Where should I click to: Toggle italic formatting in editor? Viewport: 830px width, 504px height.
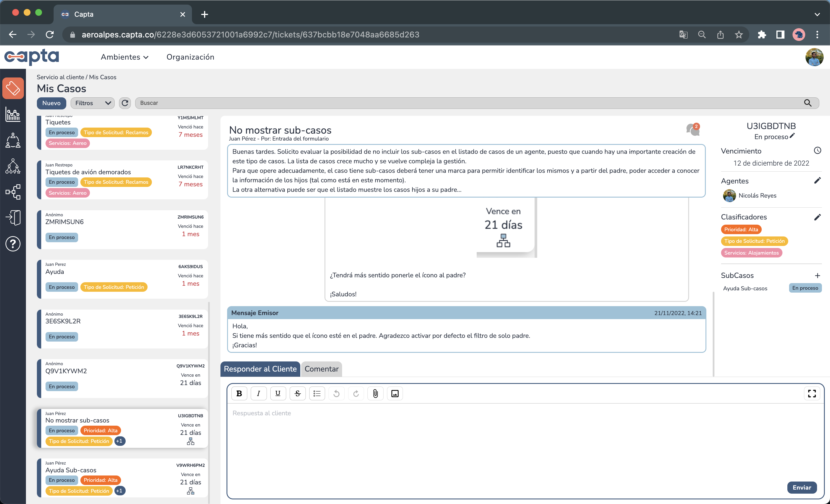point(258,393)
